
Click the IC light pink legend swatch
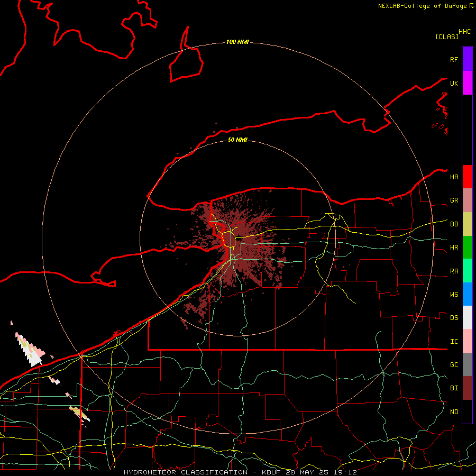click(x=467, y=341)
